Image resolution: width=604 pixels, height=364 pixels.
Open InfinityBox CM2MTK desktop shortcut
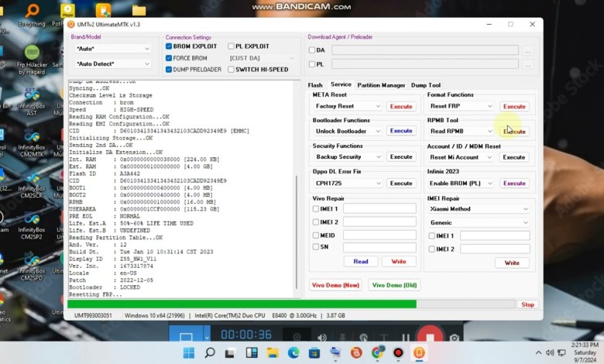(x=32, y=143)
